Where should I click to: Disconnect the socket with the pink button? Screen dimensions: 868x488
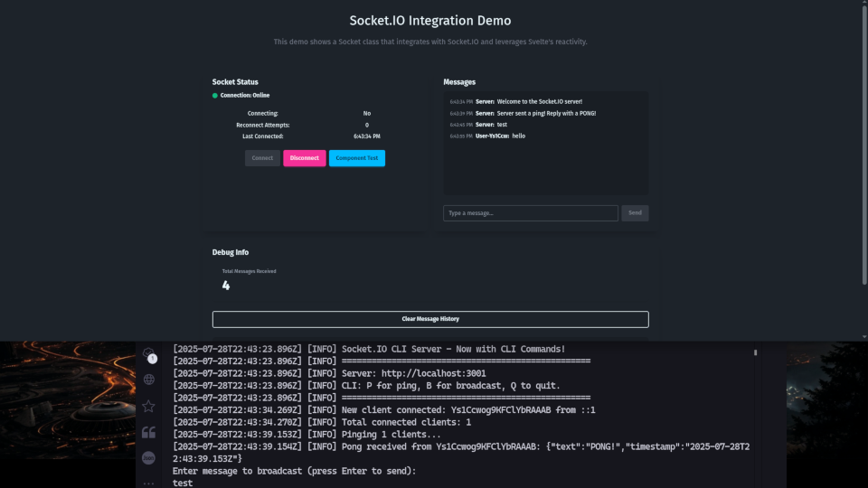coord(305,158)
